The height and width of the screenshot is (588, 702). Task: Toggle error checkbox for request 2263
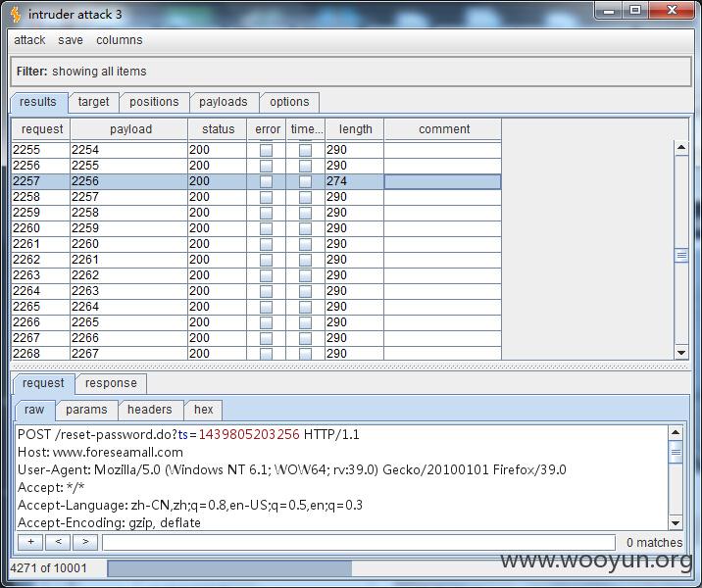coord(266,275)
